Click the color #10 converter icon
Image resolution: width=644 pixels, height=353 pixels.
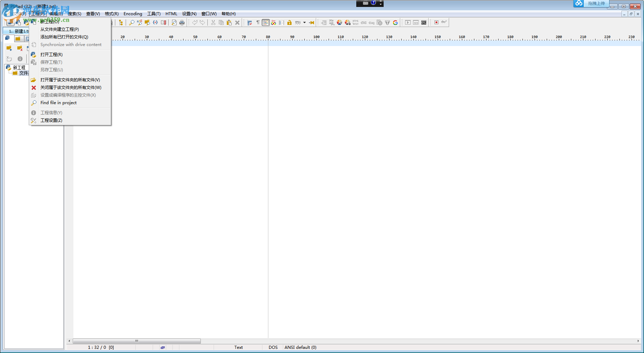click(x=348, y=22)
